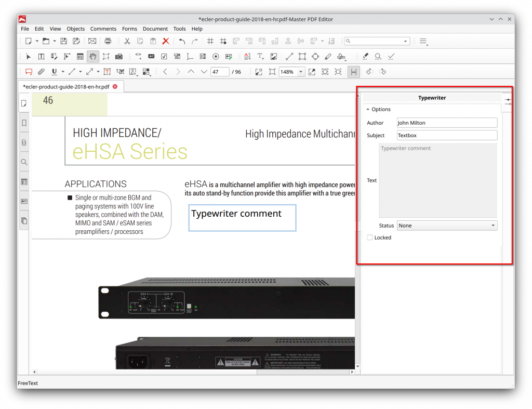Image resolution: width=532 pixels, height=409 pixels.
Task: Select the Insert Image tool
Action: coord(274,56)
